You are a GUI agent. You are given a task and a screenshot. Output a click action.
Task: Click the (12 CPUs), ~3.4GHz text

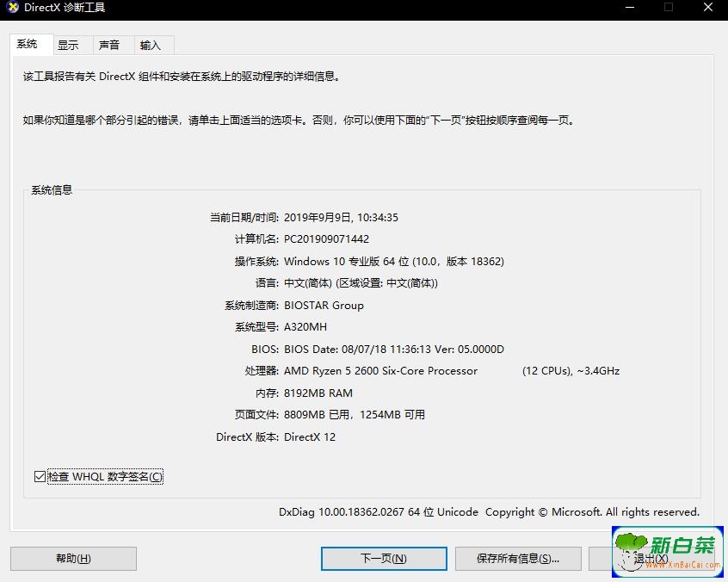pyautogui.click(x=571, y=371)
